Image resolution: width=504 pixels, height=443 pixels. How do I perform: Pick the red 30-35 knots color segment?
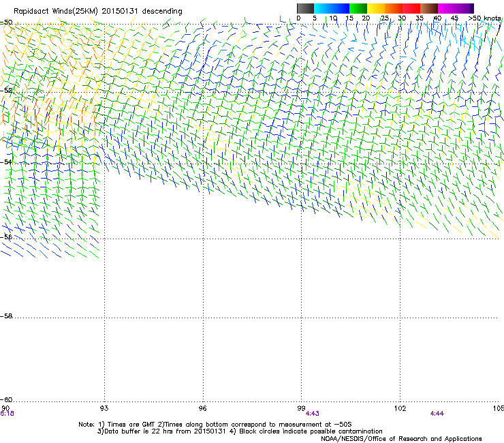pos(411,8)
